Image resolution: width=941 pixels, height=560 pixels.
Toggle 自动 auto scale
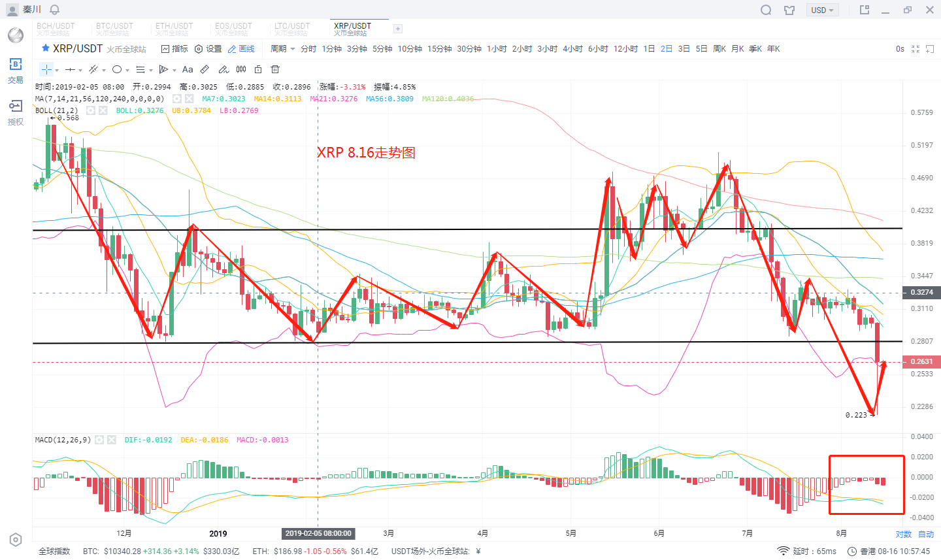(926, 534)
